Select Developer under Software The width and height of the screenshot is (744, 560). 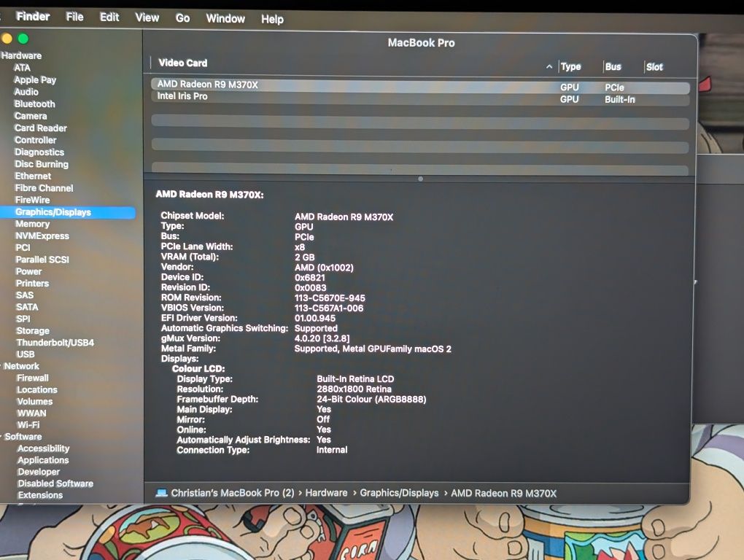[x=39, y=472]
